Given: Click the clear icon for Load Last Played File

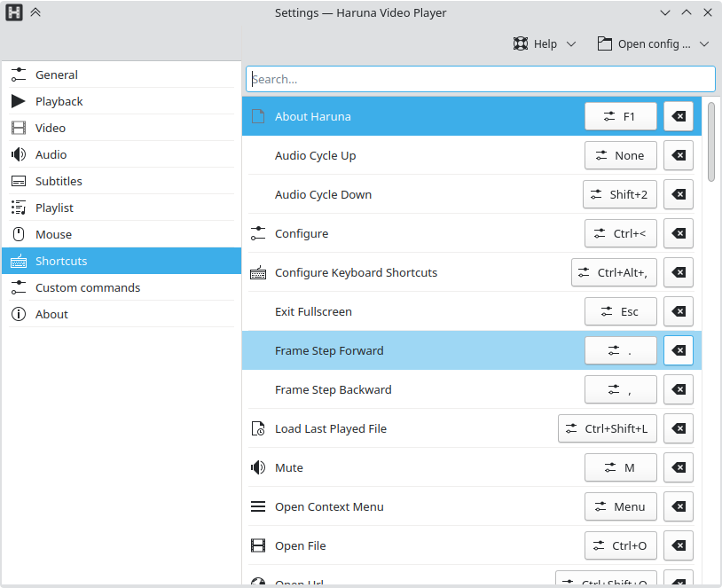Looking at the screenshot, I should 679,428.
